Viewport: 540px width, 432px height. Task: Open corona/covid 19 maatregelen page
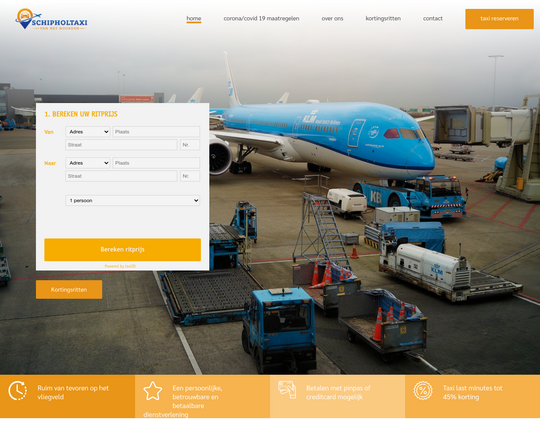[261, 19]
